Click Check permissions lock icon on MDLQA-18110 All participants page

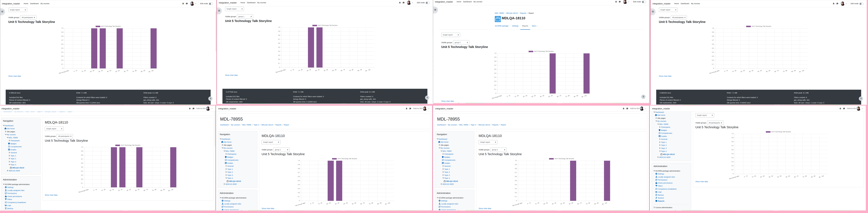pyautogui.click(x=6, y=196)
